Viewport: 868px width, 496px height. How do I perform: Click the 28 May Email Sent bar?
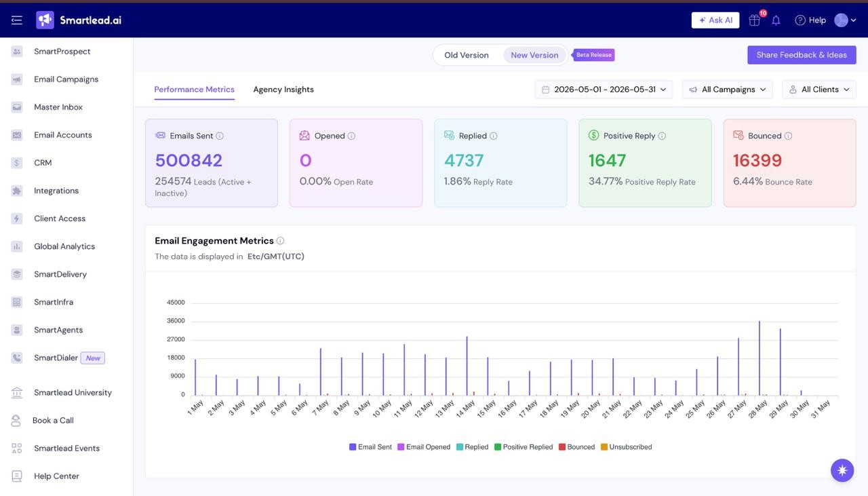tap(759, 358)
